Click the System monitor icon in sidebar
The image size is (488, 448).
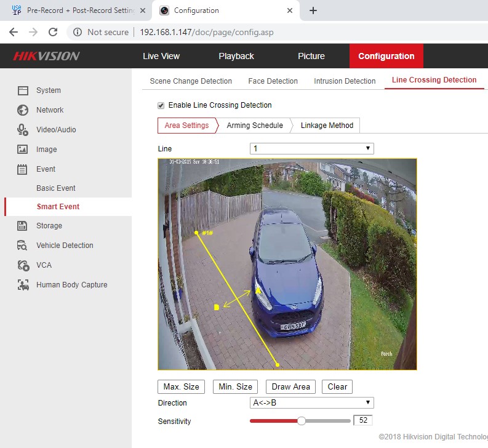coord(23,90)
